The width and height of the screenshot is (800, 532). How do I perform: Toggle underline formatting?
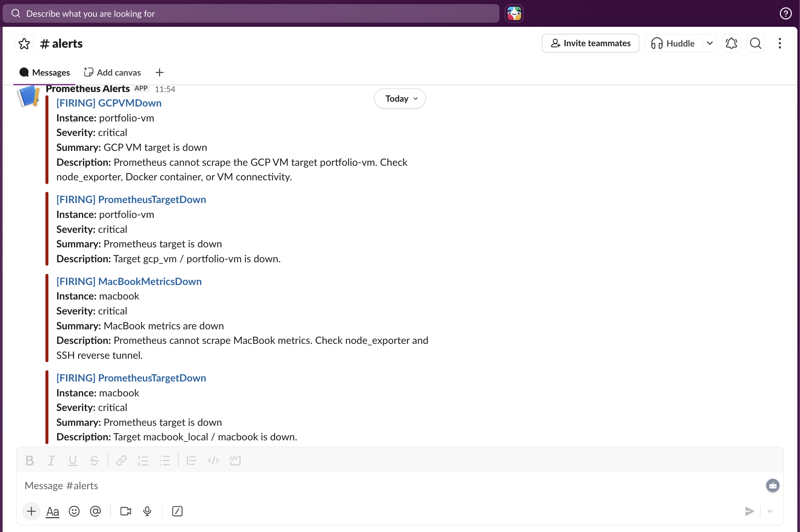tap(73, 461)
